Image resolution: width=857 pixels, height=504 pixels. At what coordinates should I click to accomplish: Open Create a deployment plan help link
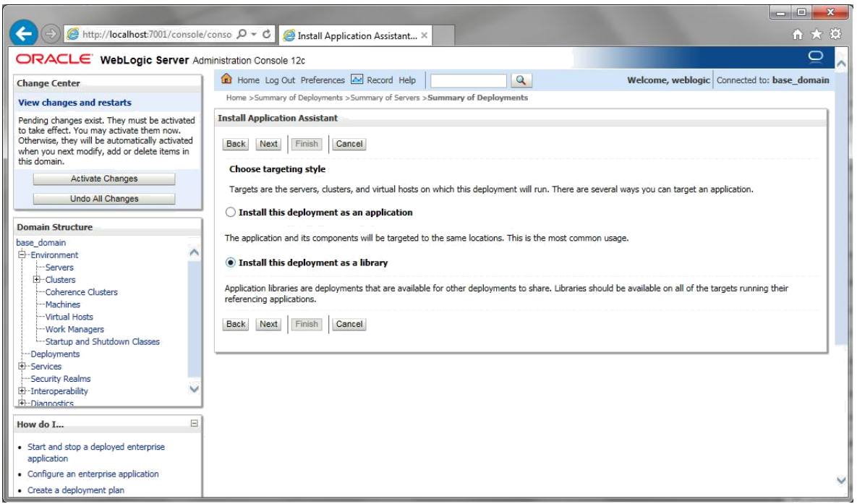pos(76,490)
